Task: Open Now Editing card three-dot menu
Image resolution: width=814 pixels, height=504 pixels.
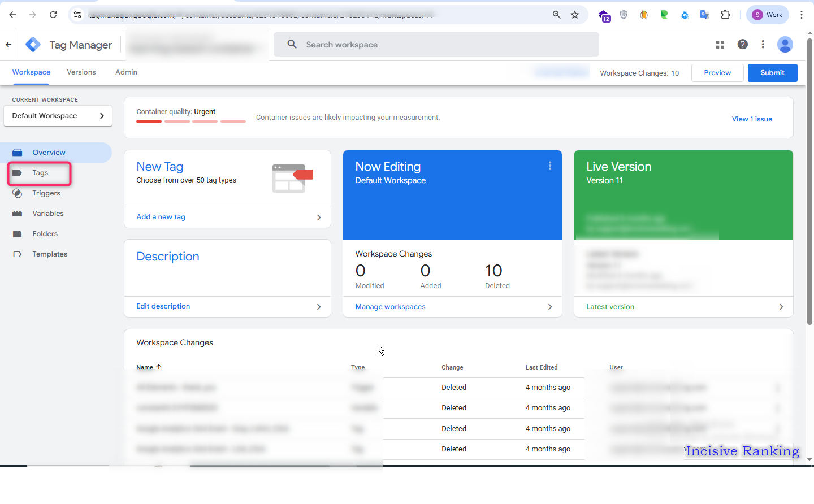Action: pos(550,166)
